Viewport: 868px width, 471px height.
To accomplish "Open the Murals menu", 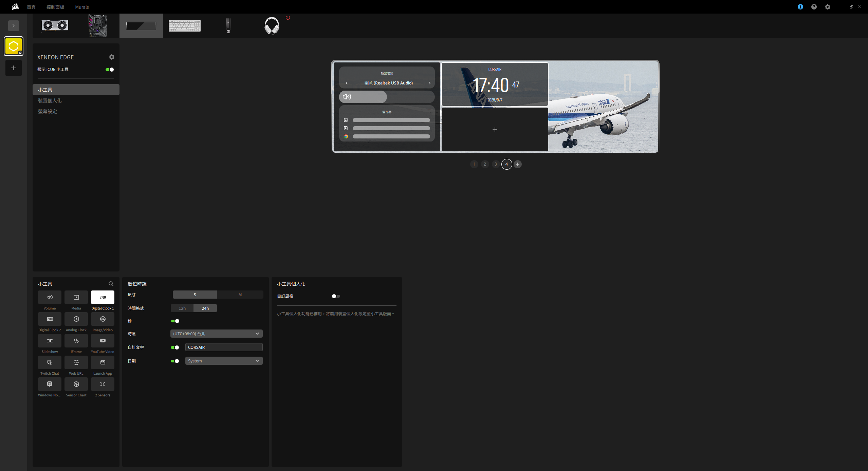I will tap(82, 7).
